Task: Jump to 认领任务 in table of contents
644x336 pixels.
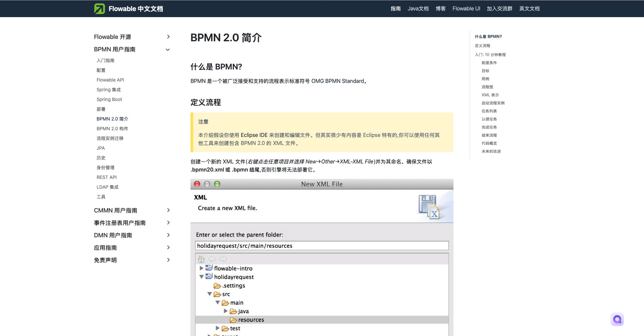Action: (x=489, y=119)
